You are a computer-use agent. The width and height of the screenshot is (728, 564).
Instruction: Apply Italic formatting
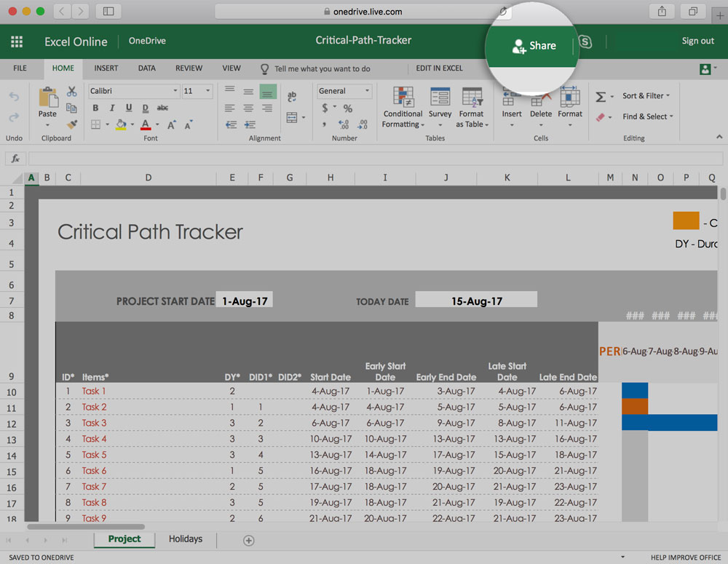(x=113, y=108)
